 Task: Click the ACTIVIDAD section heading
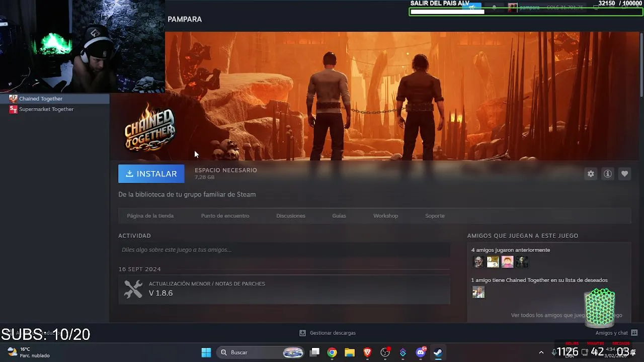click(134, 236)
